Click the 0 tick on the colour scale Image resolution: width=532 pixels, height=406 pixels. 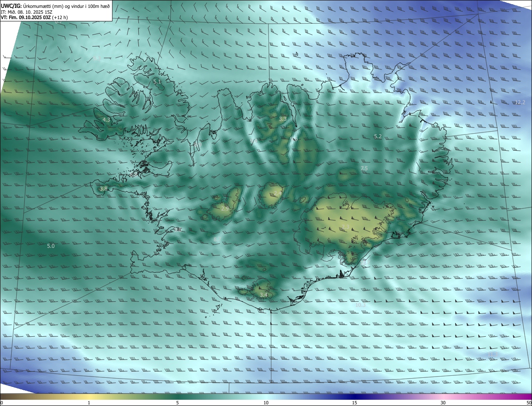coord(1,403)
